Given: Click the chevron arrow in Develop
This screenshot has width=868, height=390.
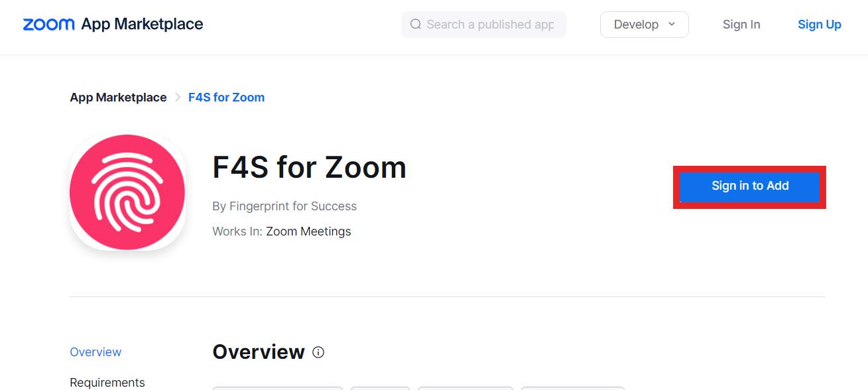Looking at the screenshot, I should [x=672, y=25].
